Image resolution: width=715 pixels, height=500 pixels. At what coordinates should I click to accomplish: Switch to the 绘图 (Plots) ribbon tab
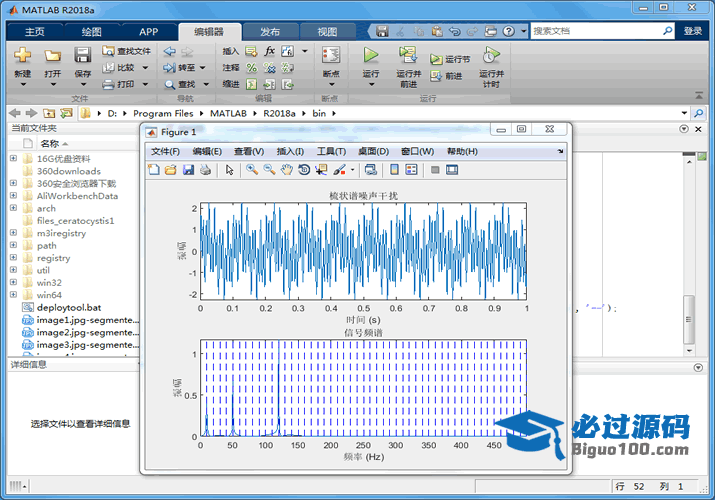[x=91, y=32]
